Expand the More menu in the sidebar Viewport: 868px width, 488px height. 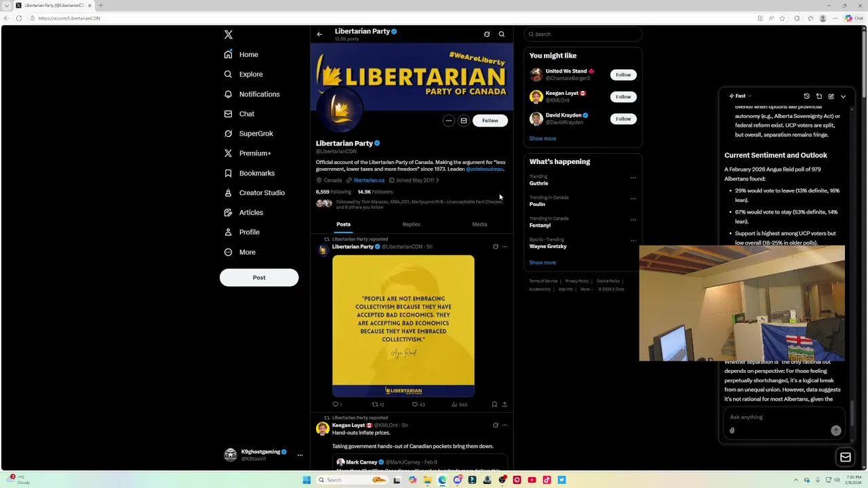click(x=240, y=252)
